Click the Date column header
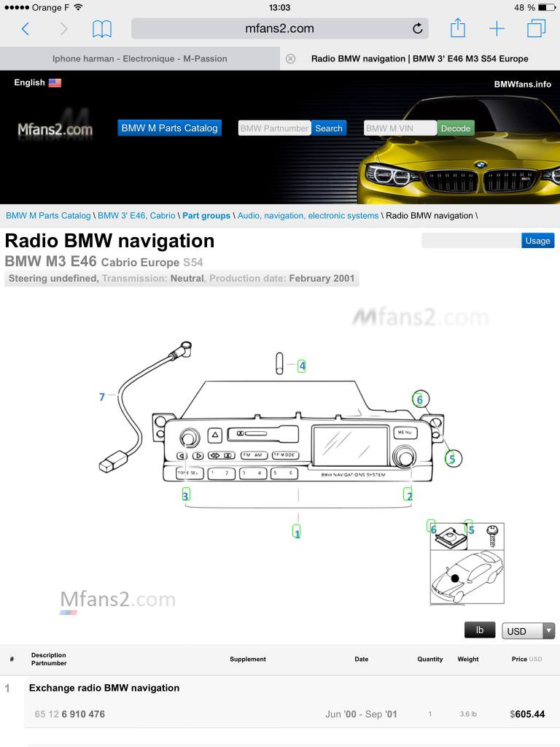The width and height of the screenshot is (560, 747). pyautogui.click(x=362, y=659)
